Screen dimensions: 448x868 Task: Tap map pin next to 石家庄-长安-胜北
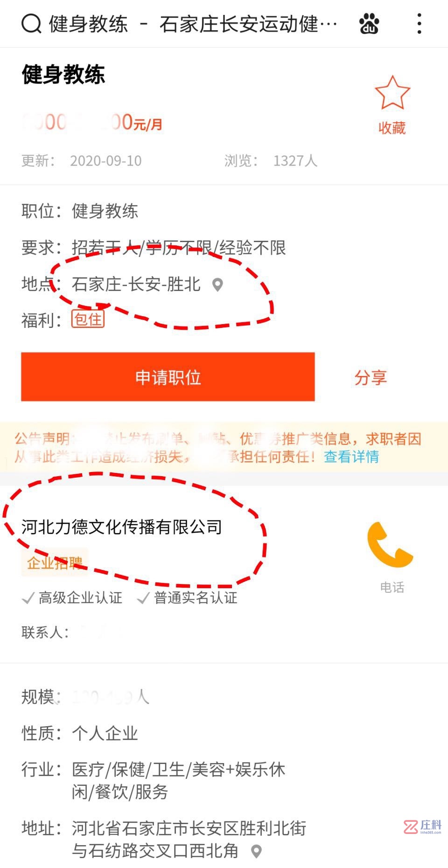click(217, 285)
